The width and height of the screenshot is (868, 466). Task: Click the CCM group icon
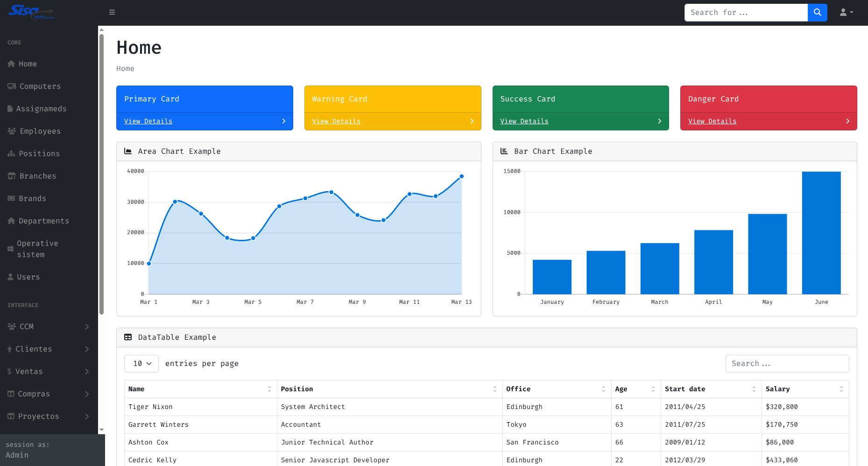coord(12,327)
